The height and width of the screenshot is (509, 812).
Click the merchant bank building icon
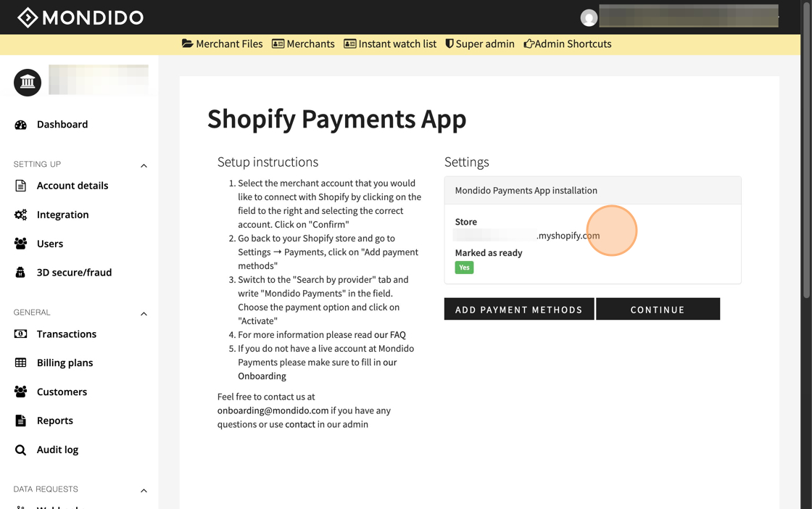pyautogui.click(x=28, y=83)
